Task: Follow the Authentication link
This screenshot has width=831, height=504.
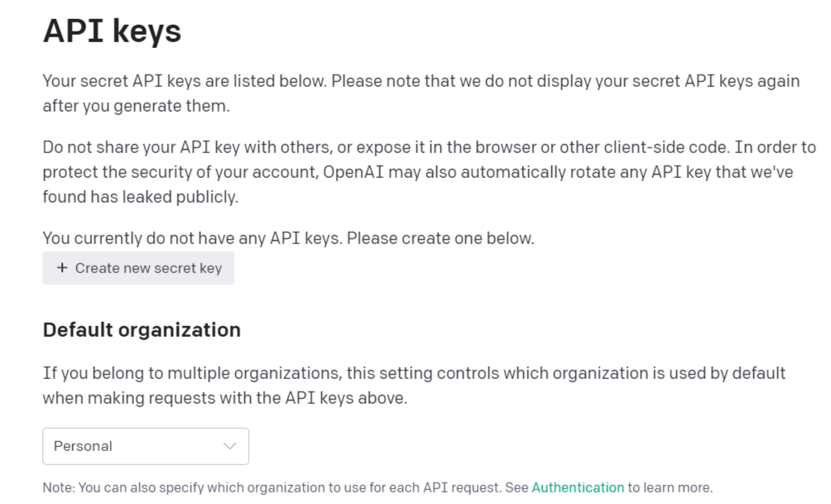Action: [578, 487]
